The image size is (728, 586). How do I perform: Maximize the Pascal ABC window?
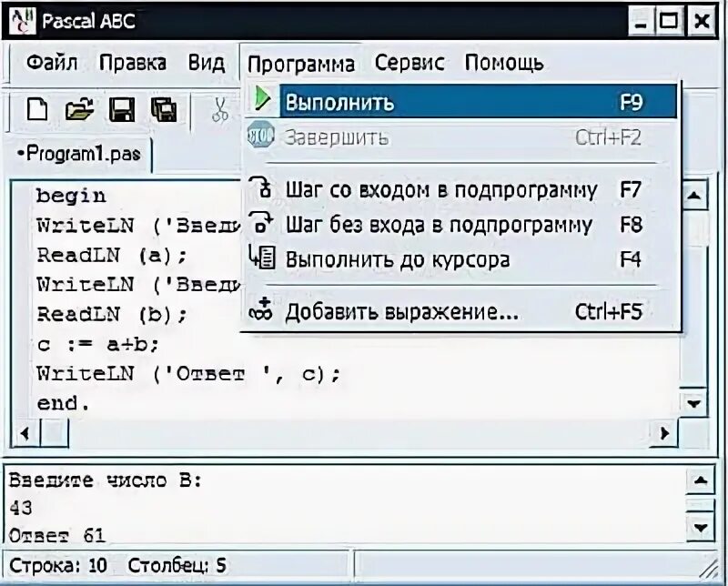(x=669, y=21)
